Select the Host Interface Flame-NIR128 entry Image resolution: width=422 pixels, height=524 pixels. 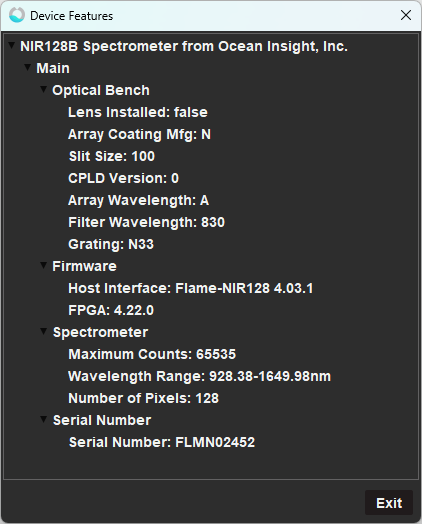[x=190, y=288]
